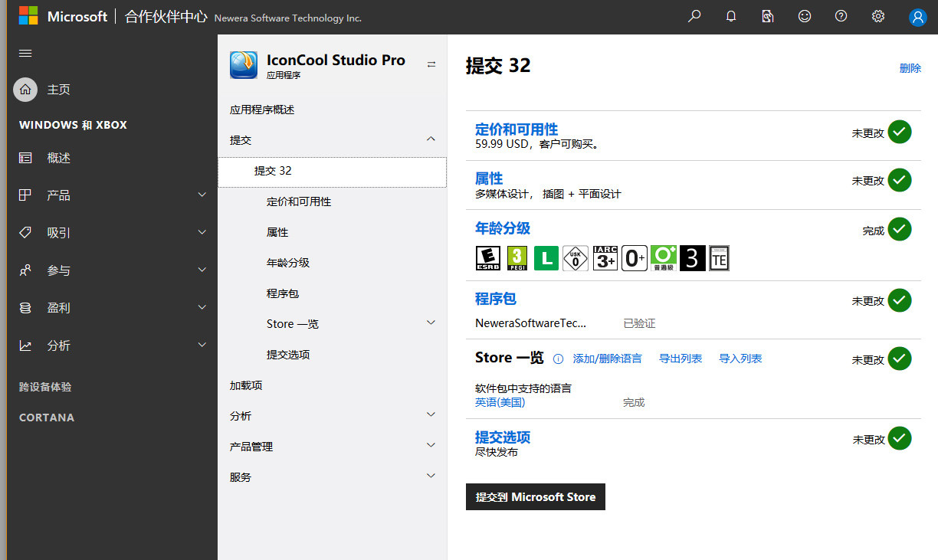Expand the 盈利 sidebar section
Viewport: 938px width, 560px height.
[202, 307]
